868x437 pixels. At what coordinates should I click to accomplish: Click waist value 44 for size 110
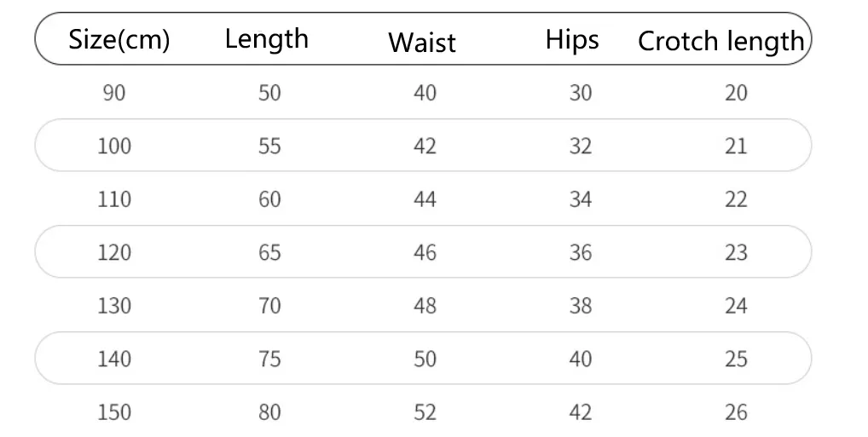tap(425, 199)
